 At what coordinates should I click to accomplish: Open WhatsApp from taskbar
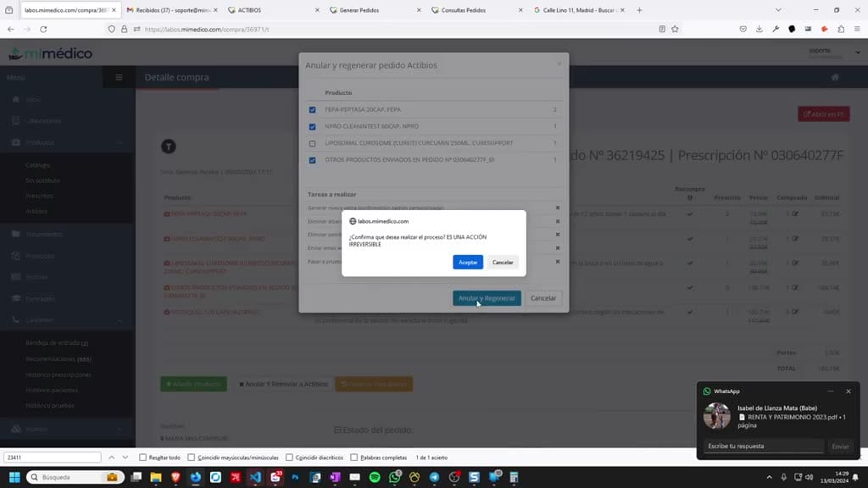[x=395, y=477]
